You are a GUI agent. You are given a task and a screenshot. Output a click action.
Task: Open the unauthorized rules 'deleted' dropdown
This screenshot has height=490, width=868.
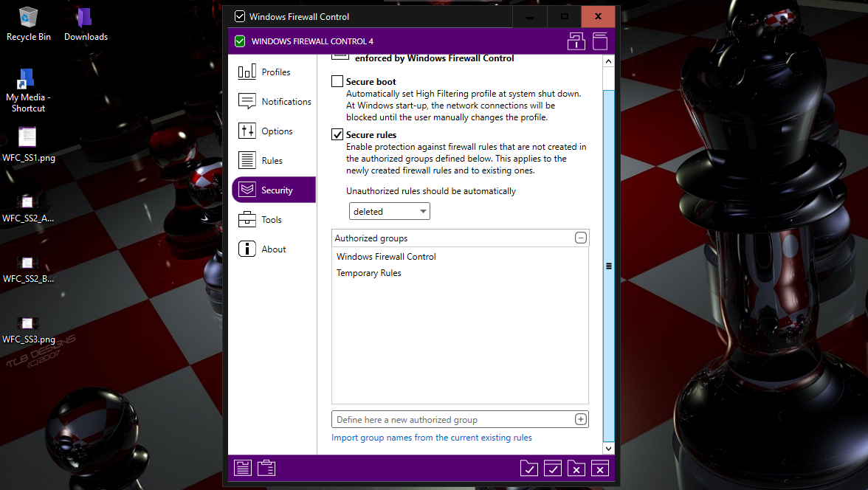tap(389, 212)
